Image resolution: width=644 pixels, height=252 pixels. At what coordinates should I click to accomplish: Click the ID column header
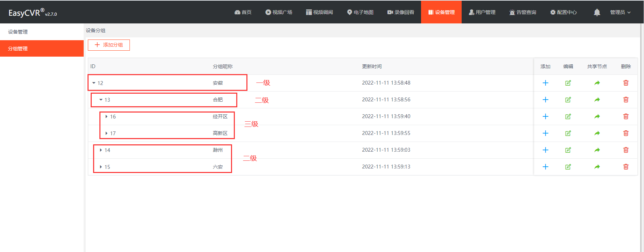(93, 66)
